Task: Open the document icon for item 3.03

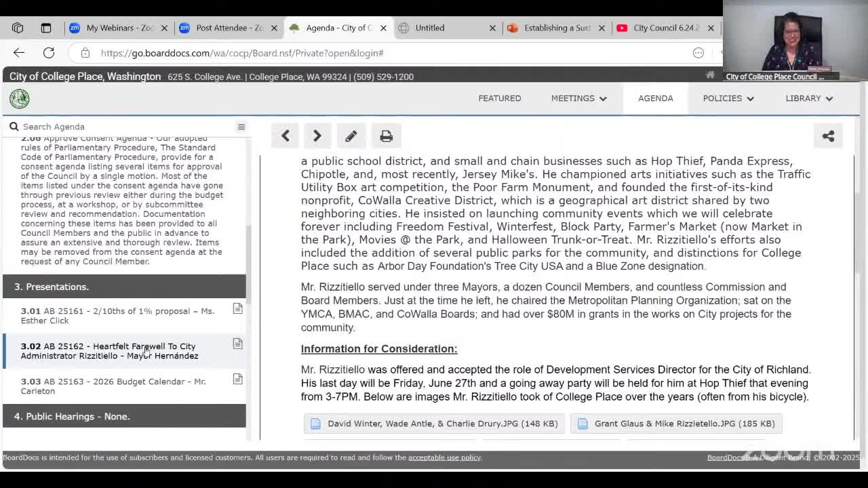Action: click(237, 379)
